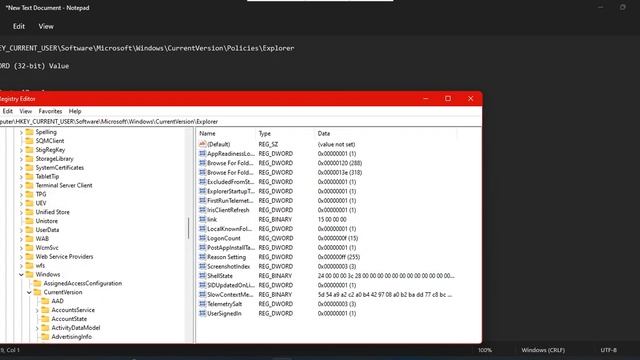Select the first Browse For Fold... value (288)
This screenshot has height=360, width=640.
(230, 163)
